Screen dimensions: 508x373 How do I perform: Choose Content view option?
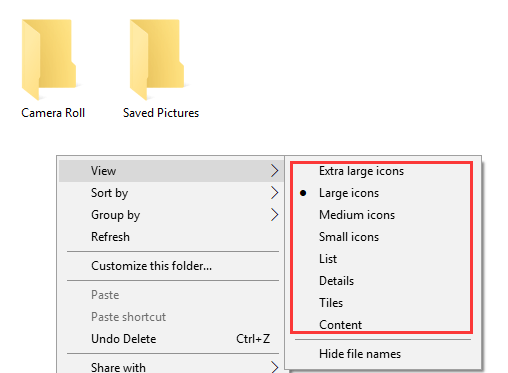(340, 325)
